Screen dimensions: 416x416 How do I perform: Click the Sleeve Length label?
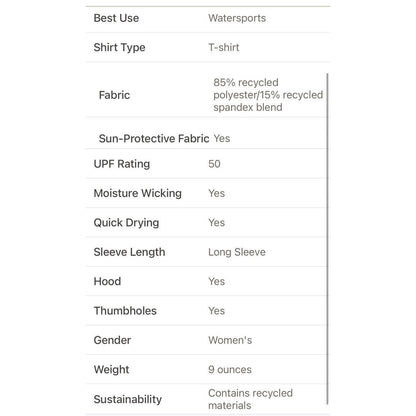(x=129, y=252)
